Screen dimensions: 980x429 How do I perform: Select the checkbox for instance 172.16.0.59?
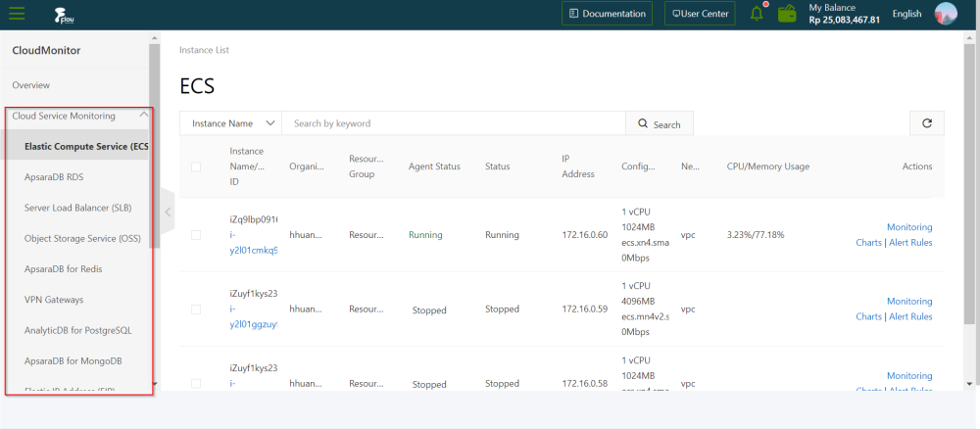tap(196, 310)
